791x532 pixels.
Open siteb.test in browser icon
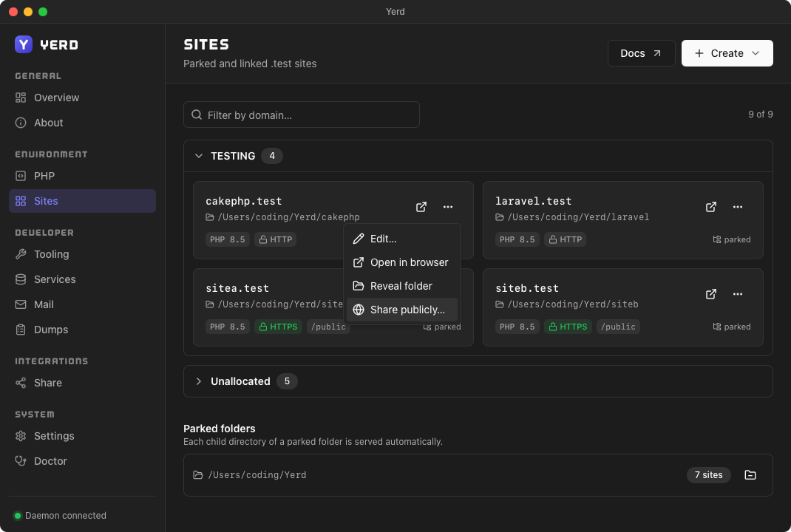click(x=710, y=294)
